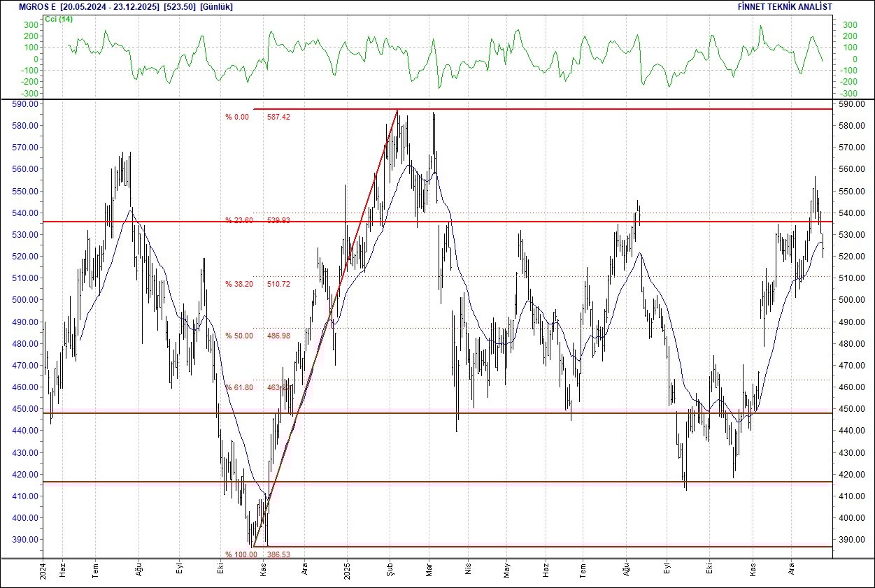The height and width of the screenshot is (588, 875).
Task: Click the red resistance line at 539.93
Action: click(560, 222)
